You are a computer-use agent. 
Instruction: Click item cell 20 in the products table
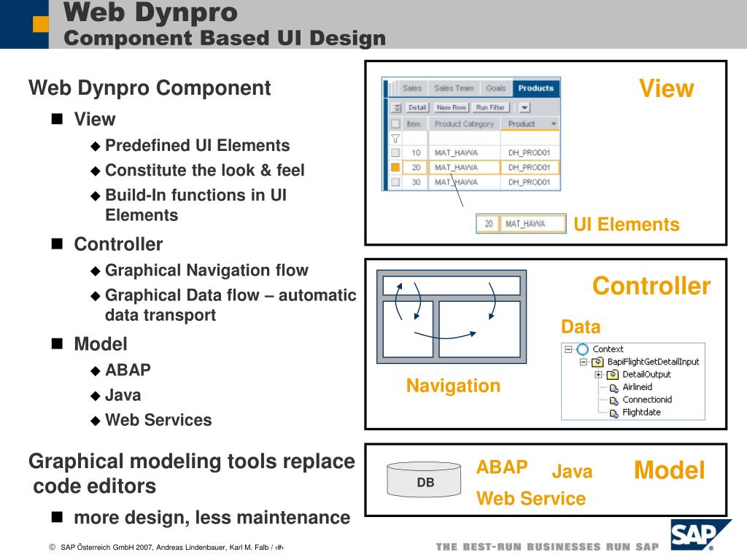click(x=415, y=168)
